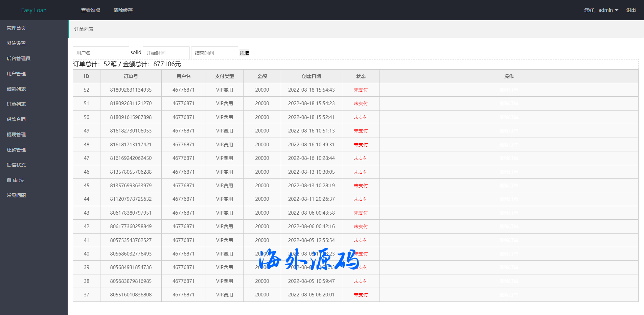Open 常见问题 in the sidebar
This screenshot has height=315, width=644.
(x=16, y=195)
